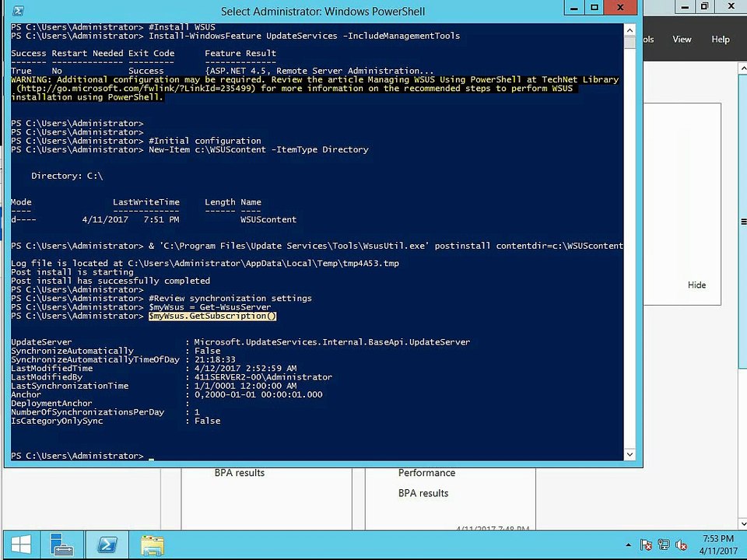Click the log file path tmp4A53.tmp line

click(205, 264)
